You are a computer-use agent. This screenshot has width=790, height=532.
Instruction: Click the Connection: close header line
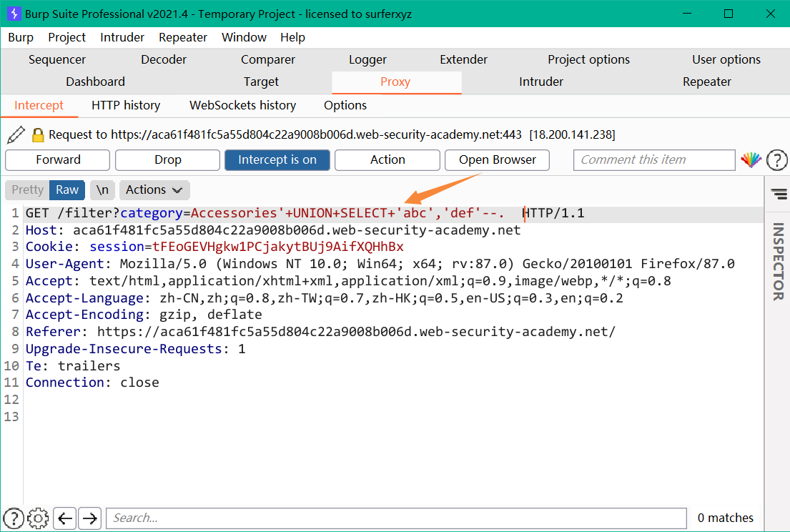(x=92, y=383)
